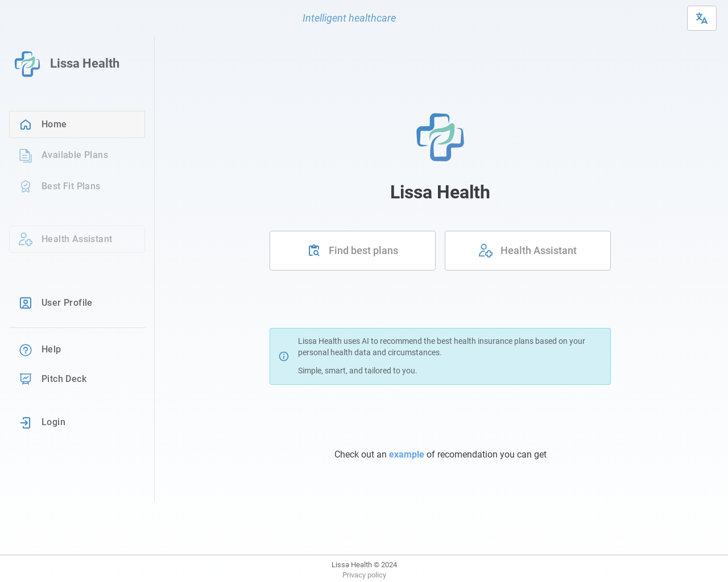Click the clipboard search icon in Find best plans
The height and width of the screenshot is (582, 728).
[x=314, y=251]
